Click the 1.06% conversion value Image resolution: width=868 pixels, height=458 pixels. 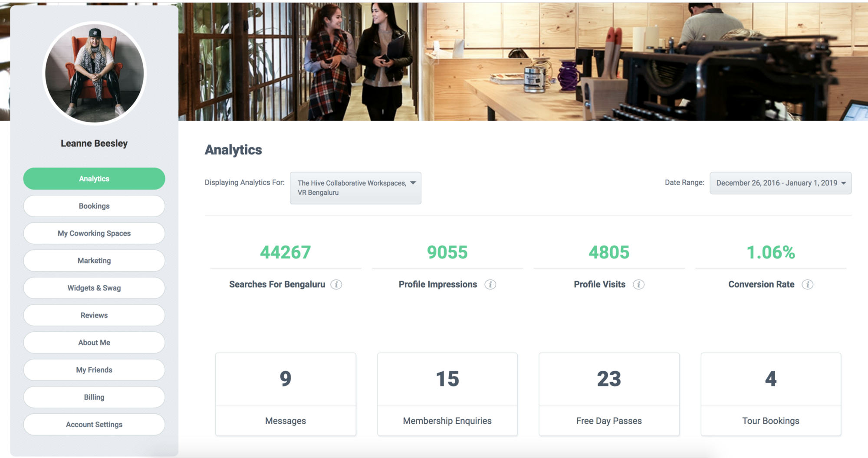point(771,252)
